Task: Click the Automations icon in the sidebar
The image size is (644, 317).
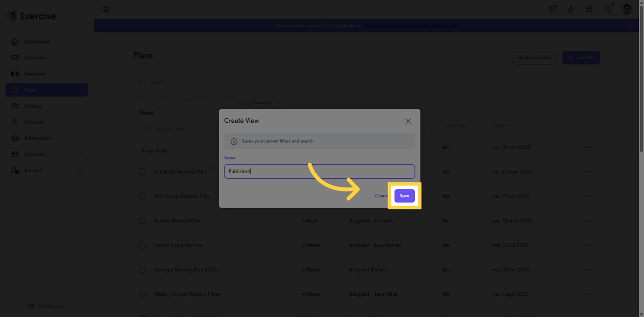Action: 15,138
